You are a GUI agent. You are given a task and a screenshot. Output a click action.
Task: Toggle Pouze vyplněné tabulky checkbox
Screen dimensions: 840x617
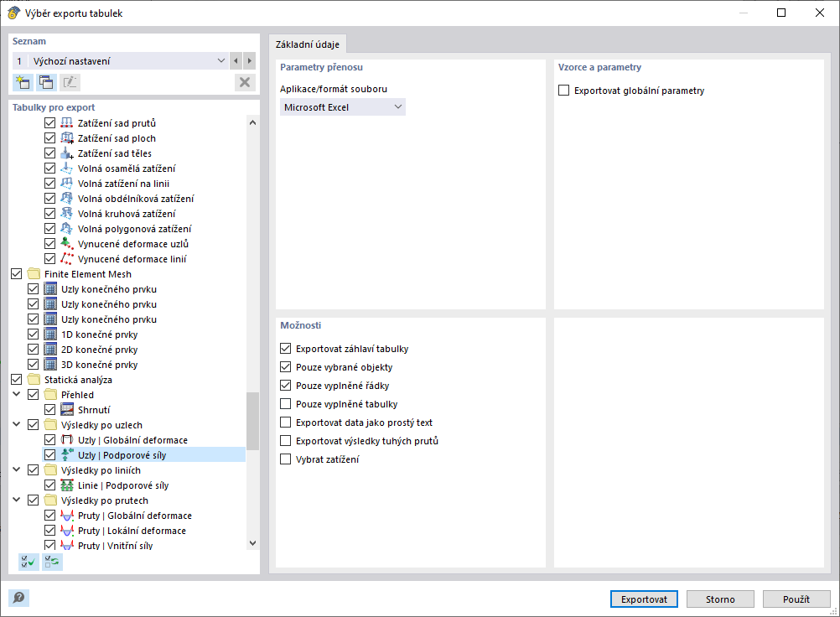click(286, 404)
